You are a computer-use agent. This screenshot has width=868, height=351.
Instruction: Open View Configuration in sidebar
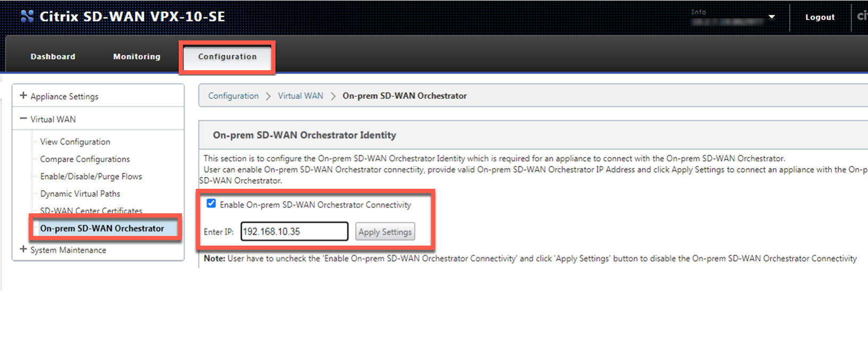coord(75,142)
